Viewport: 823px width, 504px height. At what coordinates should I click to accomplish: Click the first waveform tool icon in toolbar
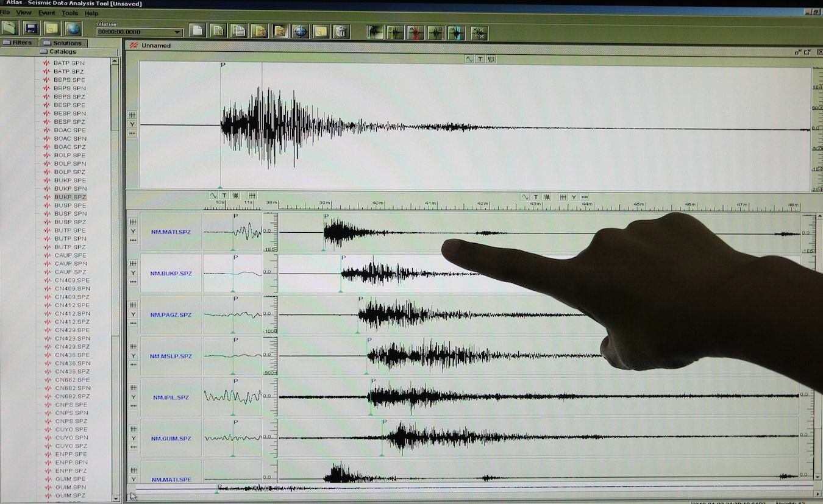pos(375,32)
